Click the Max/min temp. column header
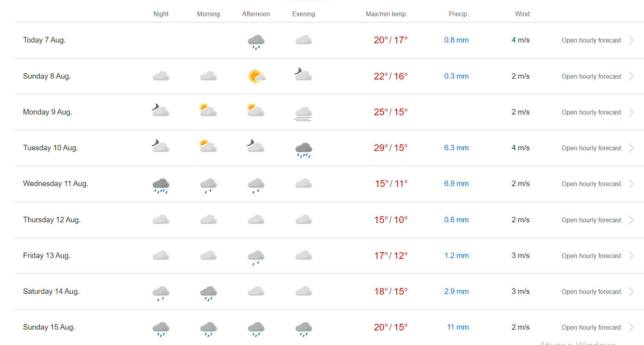644x345 pixels. tap(386, 14)
